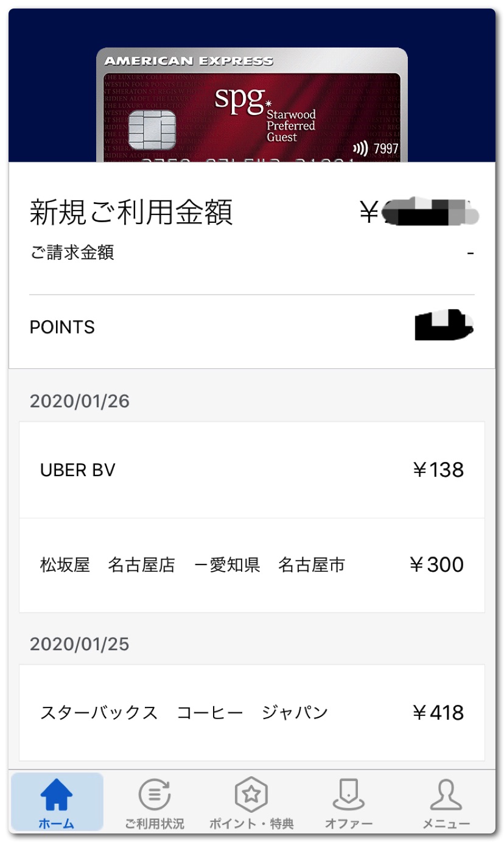This screenshot has height=842, width=504.
Task: Tap the contactless symbol on the card
Action: (x=360, y=149)
